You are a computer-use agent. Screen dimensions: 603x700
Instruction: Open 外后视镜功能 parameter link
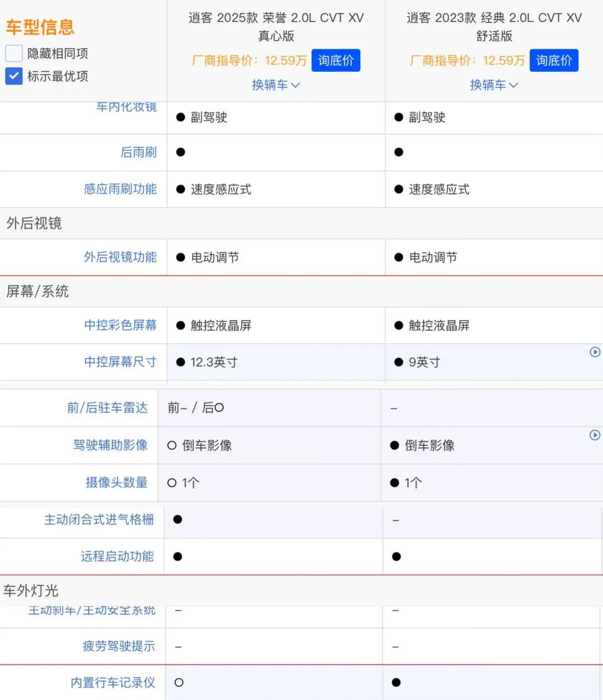[120, 257]
